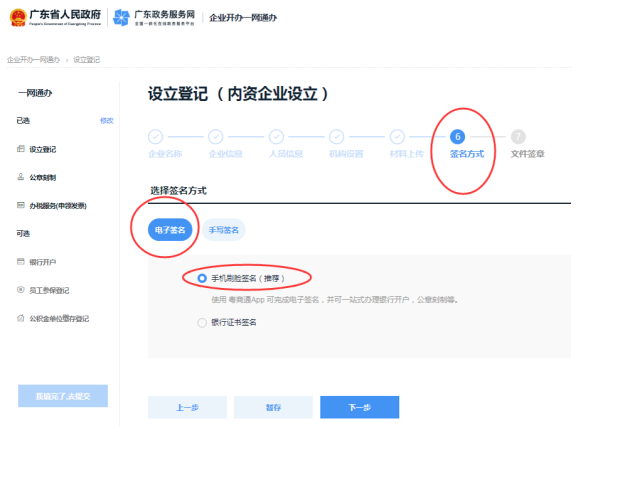
Task: Click the 银行开户 card icon
Action: click(x=21, y=262)
